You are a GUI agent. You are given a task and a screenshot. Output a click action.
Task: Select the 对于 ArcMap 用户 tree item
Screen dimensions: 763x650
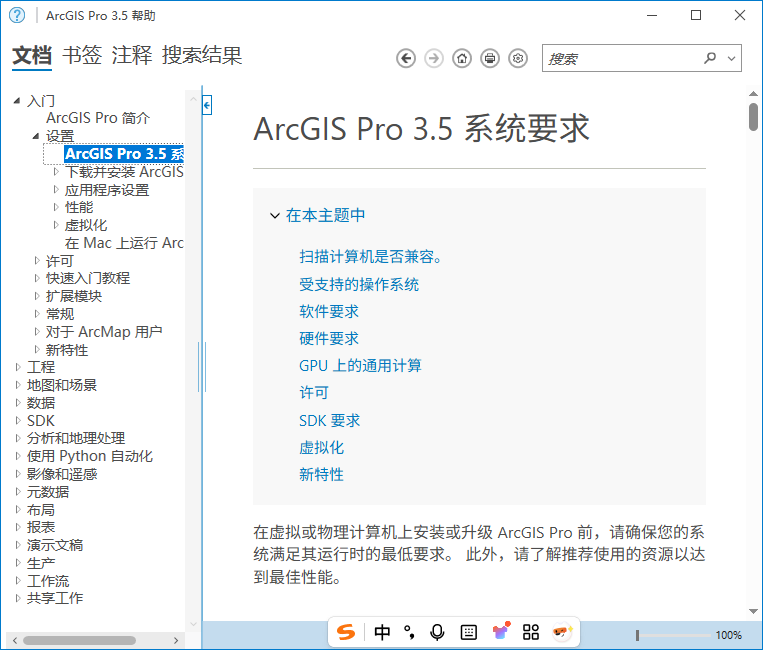point(104,332)
